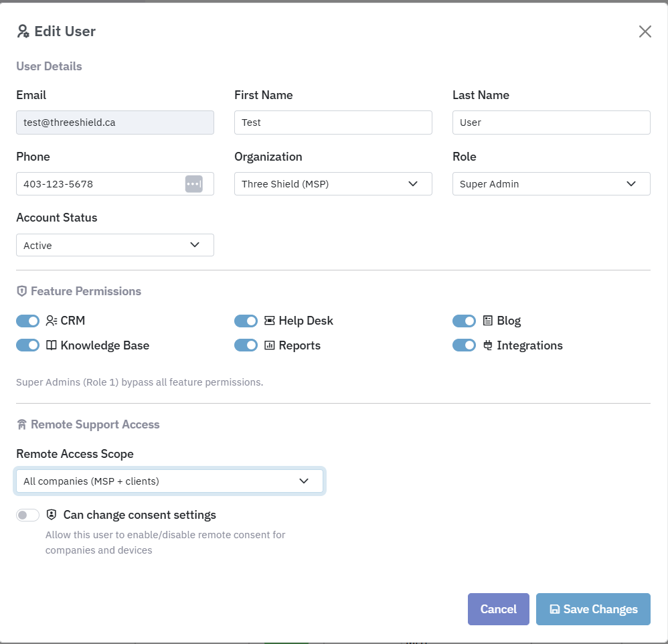Click the Reports chart icon

(x=270, y=345)
